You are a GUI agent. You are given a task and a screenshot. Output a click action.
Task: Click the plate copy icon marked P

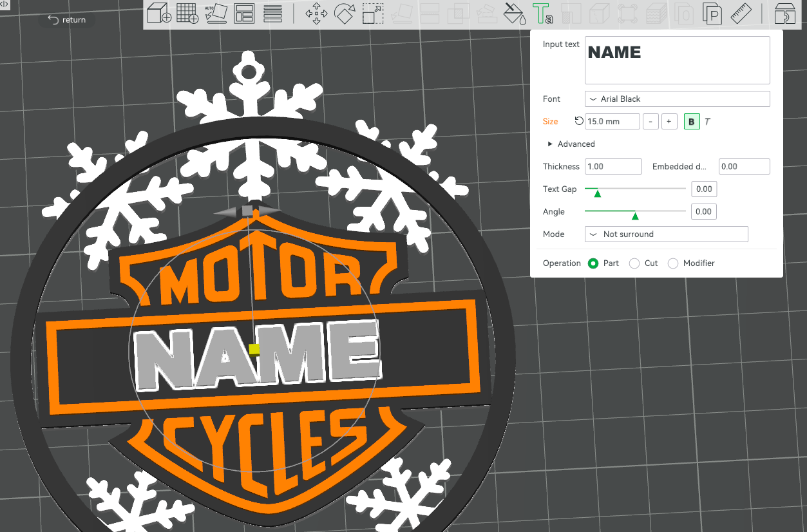tap(712, 14)
